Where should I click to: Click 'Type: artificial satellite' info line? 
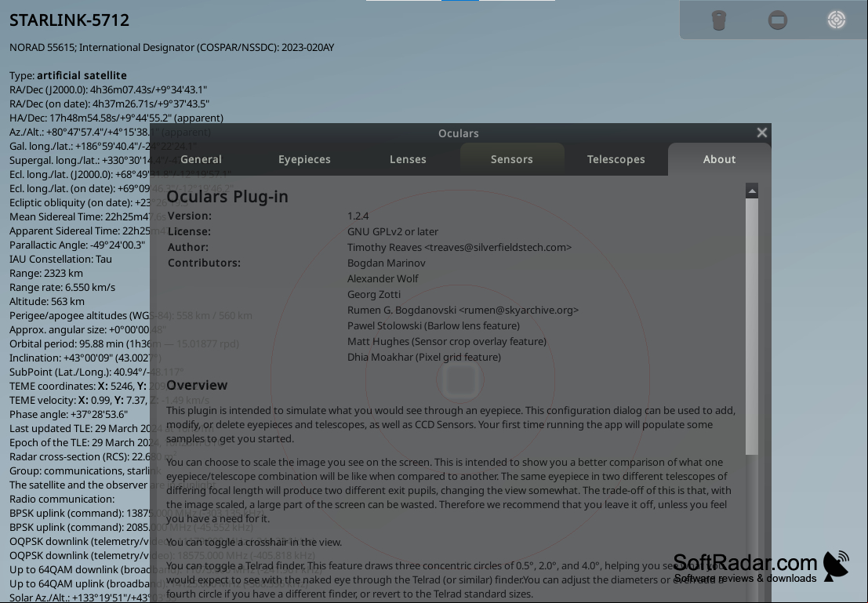pos(68,75)
